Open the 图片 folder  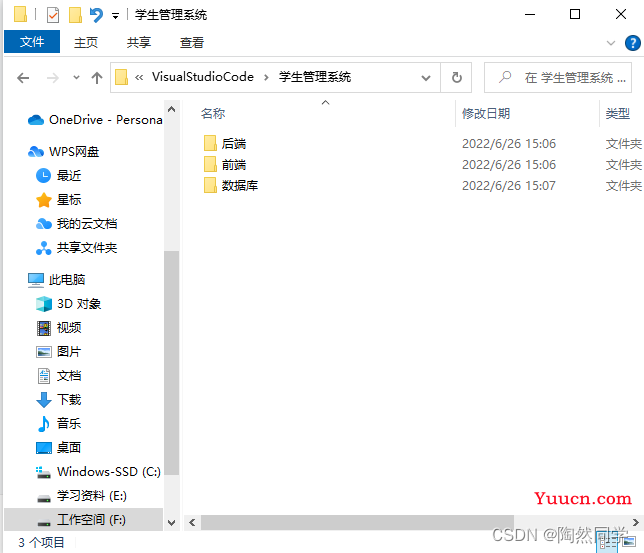coord(58,352)
